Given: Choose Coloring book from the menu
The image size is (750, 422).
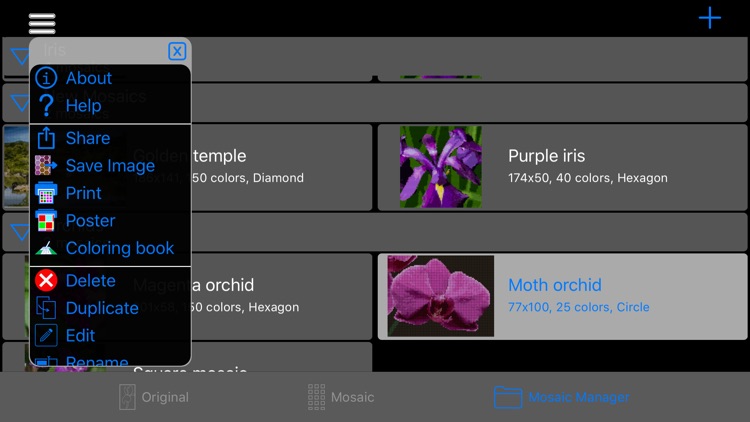Looking at the screenshot, I should point(120,248).
